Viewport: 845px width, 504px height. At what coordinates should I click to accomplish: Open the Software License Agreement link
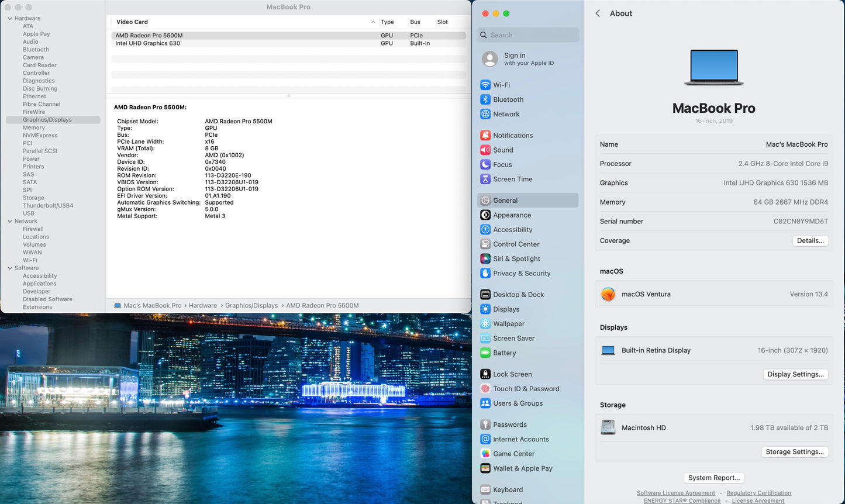coord(675,493)
